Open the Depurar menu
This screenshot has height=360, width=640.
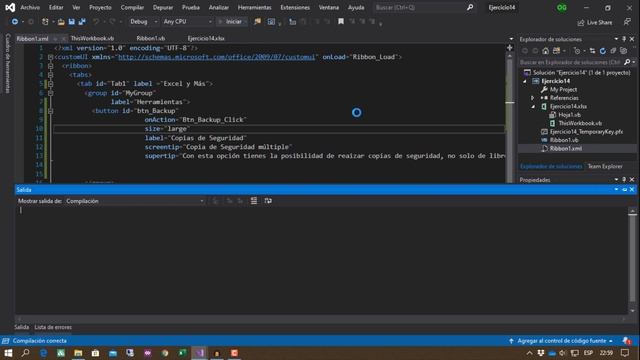click(163, 7)
